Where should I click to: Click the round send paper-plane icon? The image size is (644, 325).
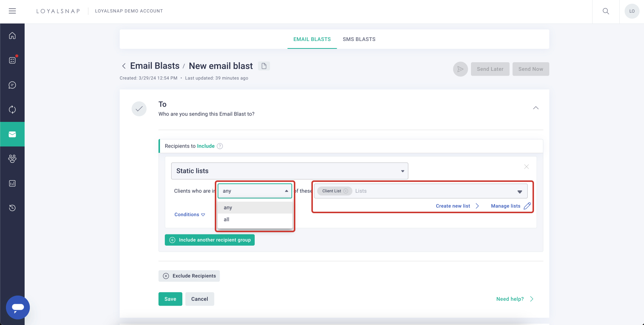point(461,69)
